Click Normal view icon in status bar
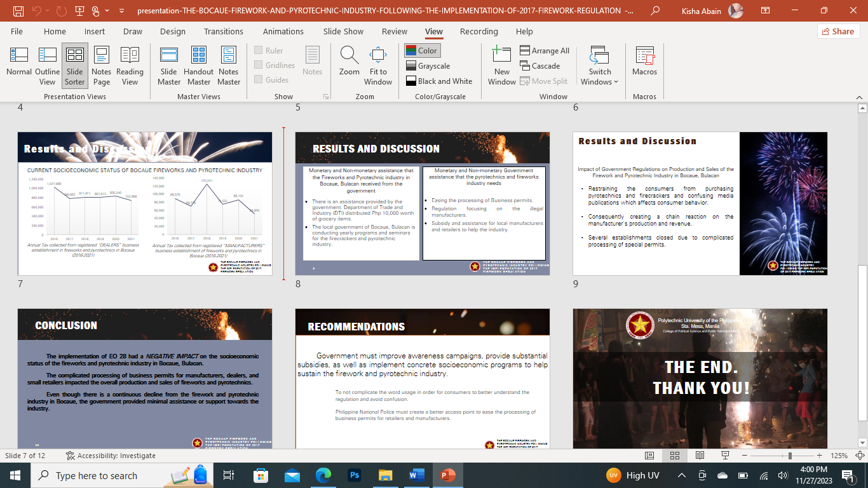868x488 pixels. (x=649, y=456)
